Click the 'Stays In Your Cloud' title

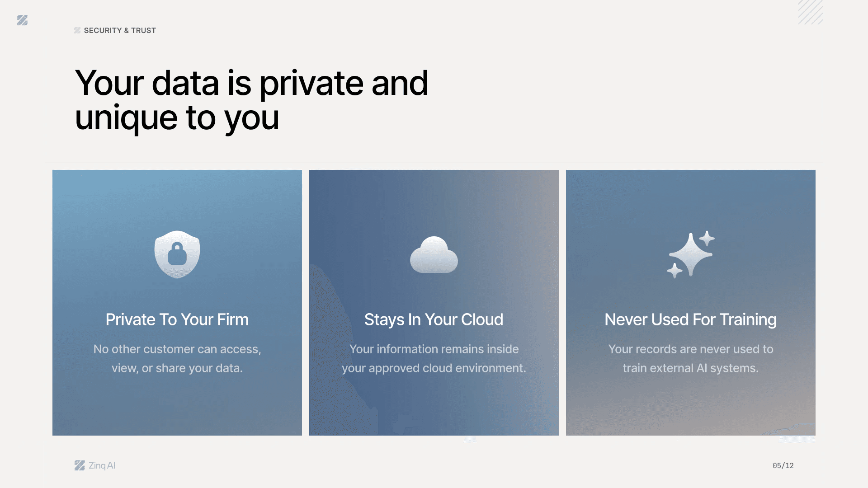point(434,319)
